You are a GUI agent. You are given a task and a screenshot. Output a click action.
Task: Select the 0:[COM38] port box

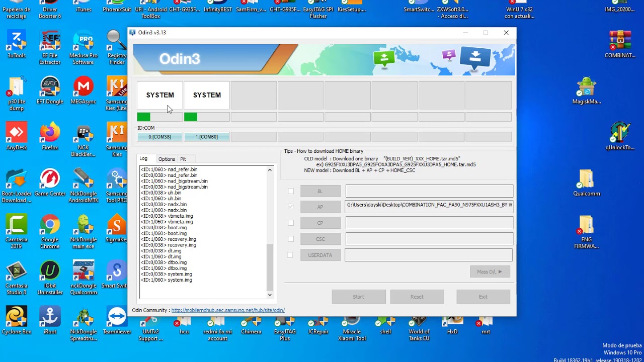point(159,137)
